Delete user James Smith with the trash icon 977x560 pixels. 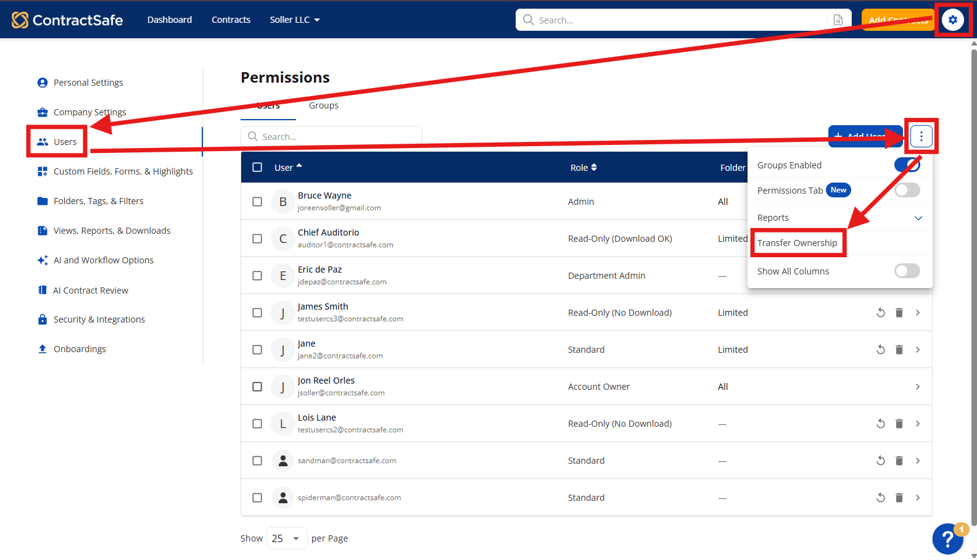coord(899,313)
